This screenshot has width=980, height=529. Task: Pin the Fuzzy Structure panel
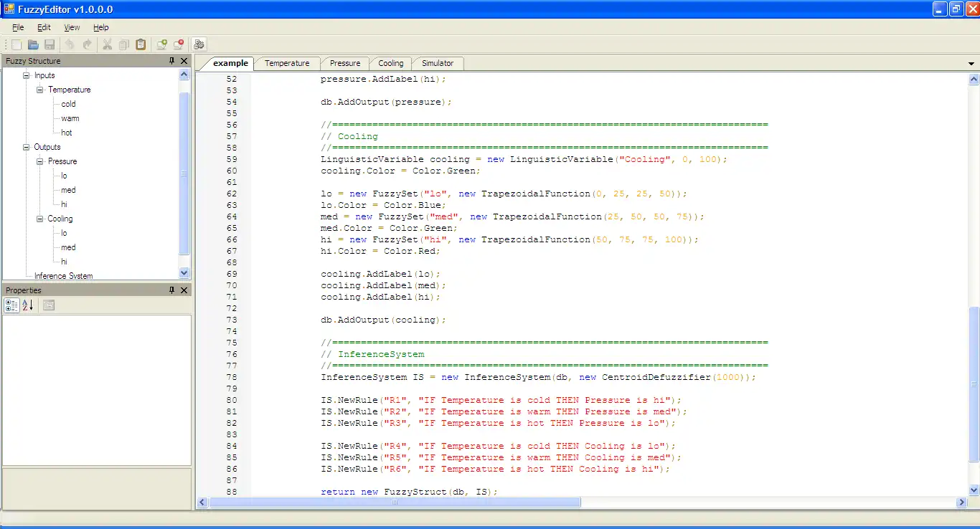[171, 61]
